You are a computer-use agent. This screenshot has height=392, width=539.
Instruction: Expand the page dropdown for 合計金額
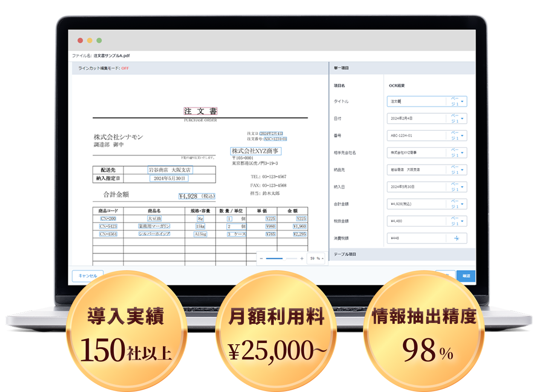457,204
